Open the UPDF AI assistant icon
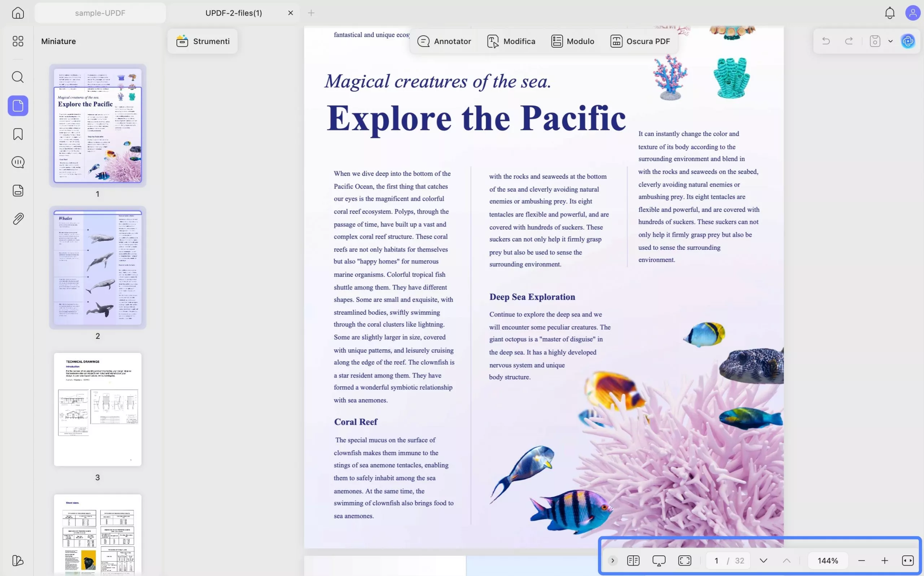This screenshot has height=576, width=924. click(908, 41)
